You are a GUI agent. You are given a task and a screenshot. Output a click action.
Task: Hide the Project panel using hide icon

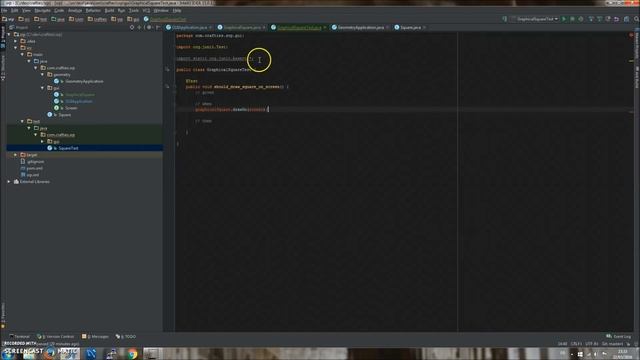point(158,27)
